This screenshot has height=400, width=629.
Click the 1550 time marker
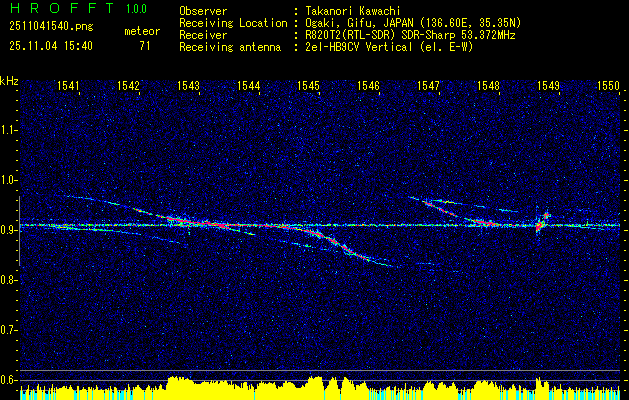tap(609, 85)
